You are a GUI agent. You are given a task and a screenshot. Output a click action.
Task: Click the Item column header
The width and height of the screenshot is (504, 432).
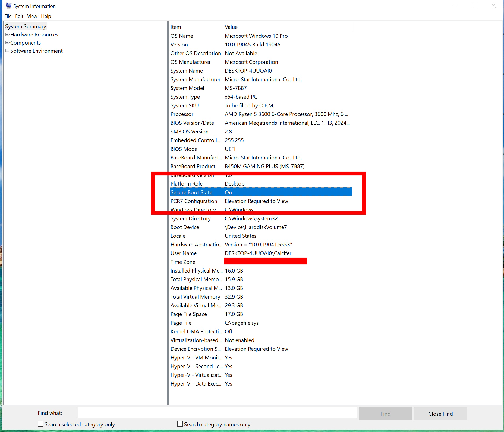tap(196, 27)
